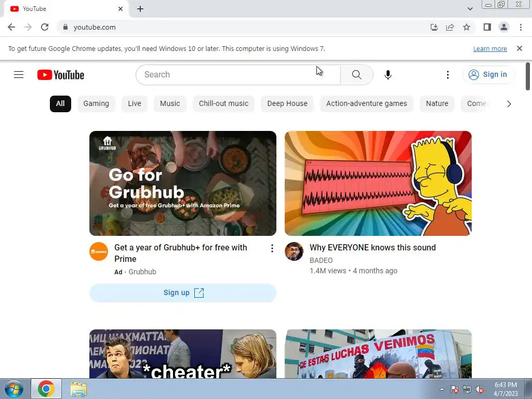Open the 'DE ESTAS LUCHAS VENIMOS' thumbnail

pyautogui.click(x=378, y=354)
